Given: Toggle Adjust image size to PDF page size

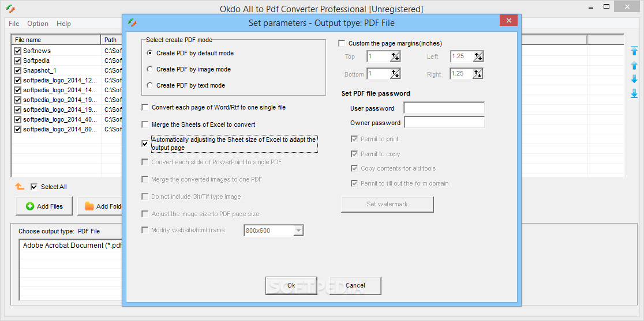Looking at the screenshot, I should pyautogui.click(x=145, y=214).
